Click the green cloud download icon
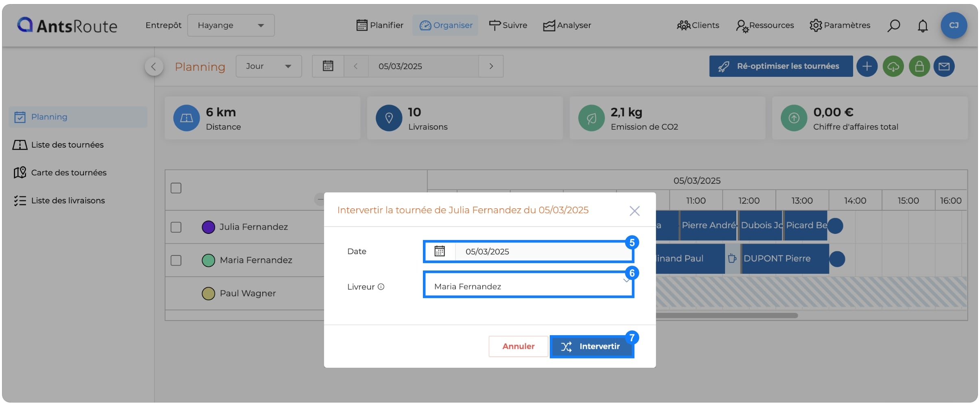The width and height of the screenshot is (980, 408). (x=893, y=66)
